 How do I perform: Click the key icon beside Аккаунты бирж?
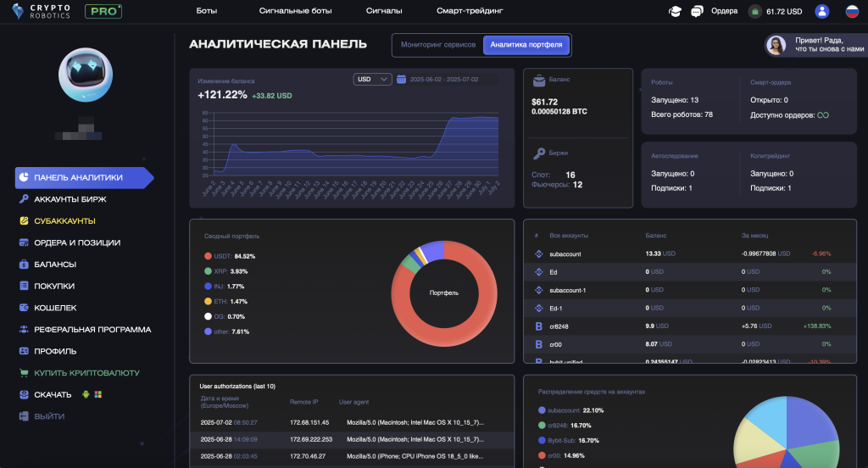click(x=24, y=199)
